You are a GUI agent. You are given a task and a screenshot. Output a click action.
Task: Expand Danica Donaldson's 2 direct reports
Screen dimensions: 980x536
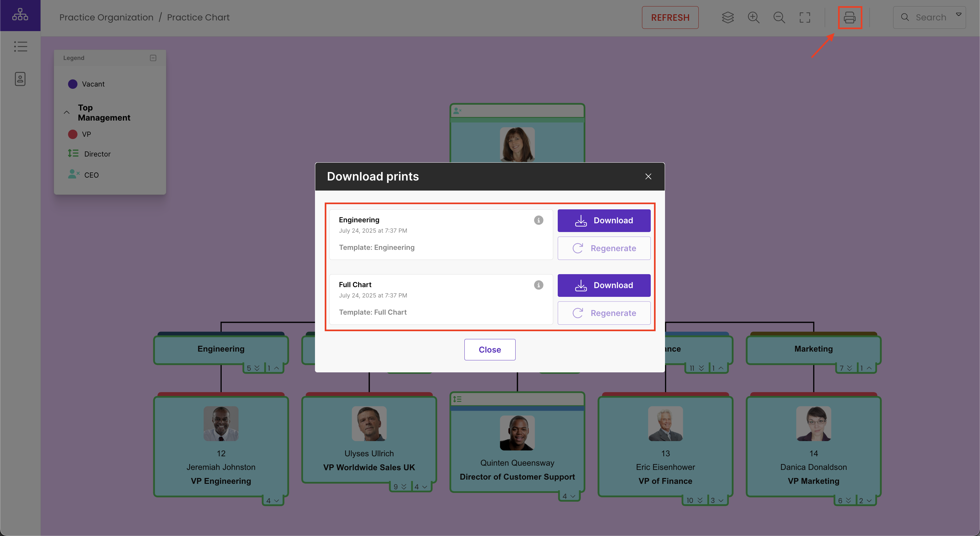[x=866, y=501]
